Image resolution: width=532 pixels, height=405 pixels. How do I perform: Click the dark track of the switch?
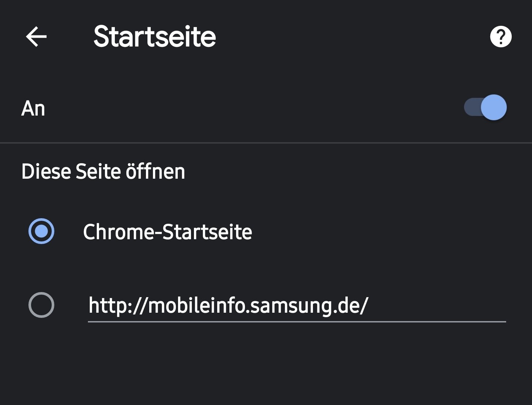click(472, 107)
